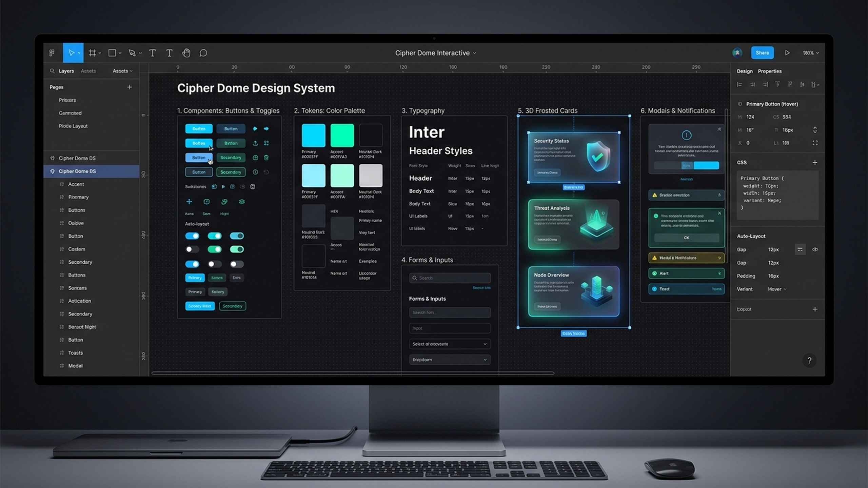Add a new page with plus icon
Viewport: 868px width, 488px height.
tap(129, 87)
